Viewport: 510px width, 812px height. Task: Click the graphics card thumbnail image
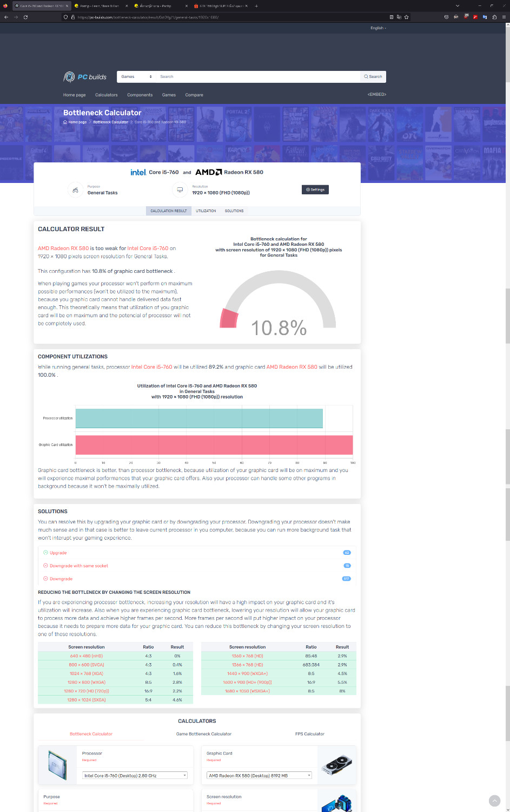pos(337,765)
